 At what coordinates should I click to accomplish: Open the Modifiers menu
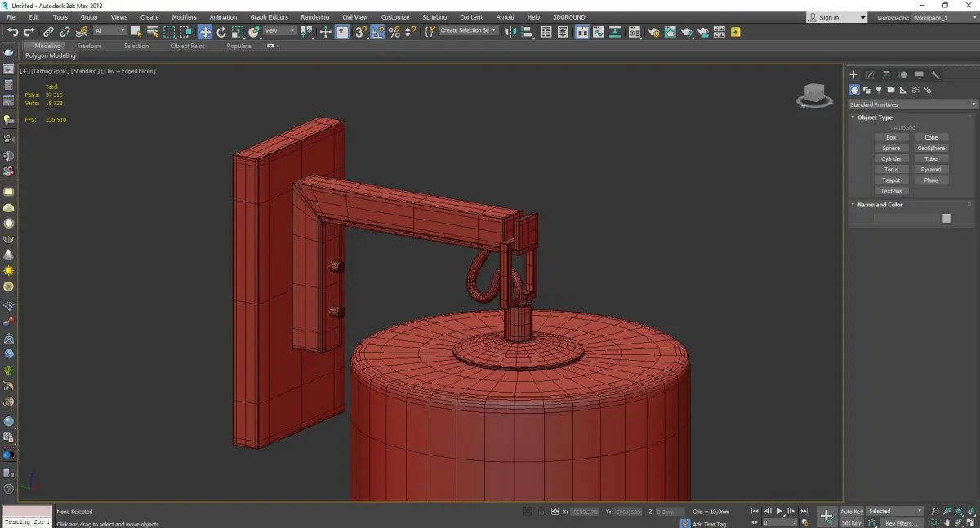tap(184, 17)
